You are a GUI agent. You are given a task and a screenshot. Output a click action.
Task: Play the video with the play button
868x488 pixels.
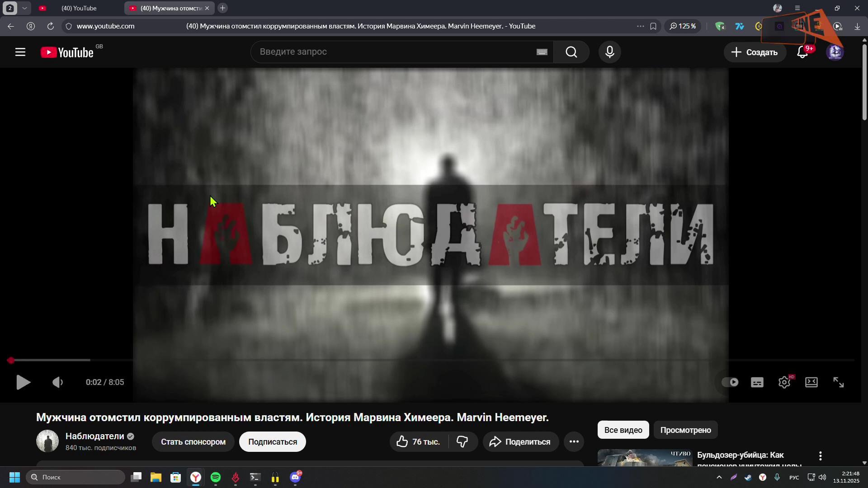click(x=23, y=383)
